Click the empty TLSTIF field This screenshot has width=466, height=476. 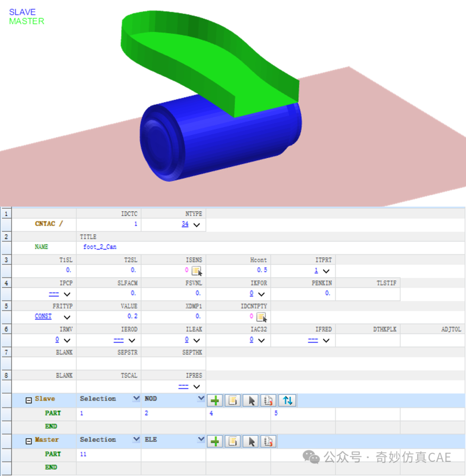(x=368, y=294)
